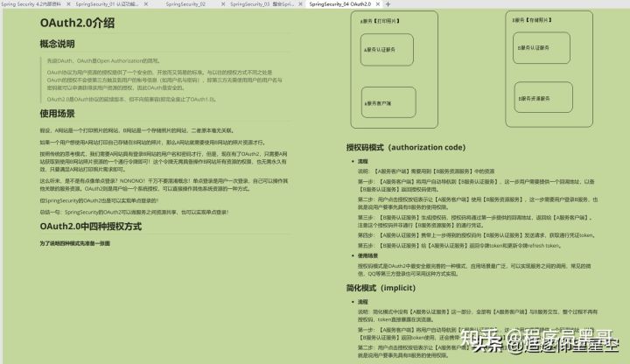Viewport: 630px width, 364px height.
Task: Select the A服务客户端 diagram box
Action: (x=388, y=102)
